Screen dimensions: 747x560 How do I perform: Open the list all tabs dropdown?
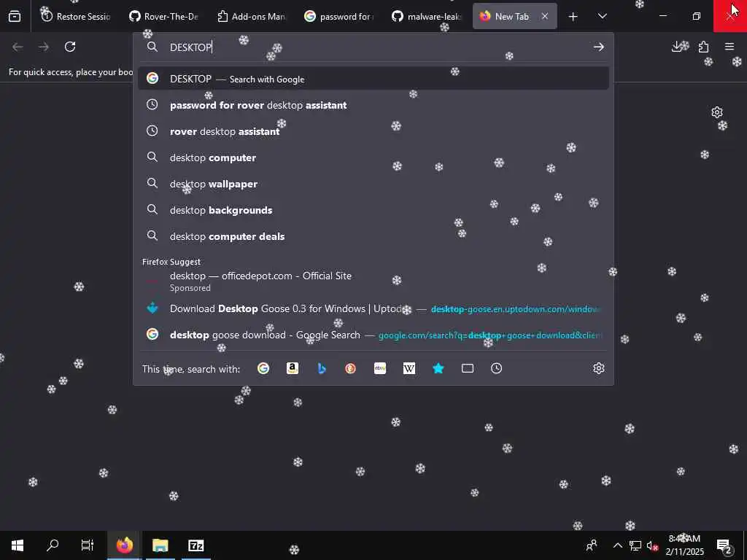[602, 16]
